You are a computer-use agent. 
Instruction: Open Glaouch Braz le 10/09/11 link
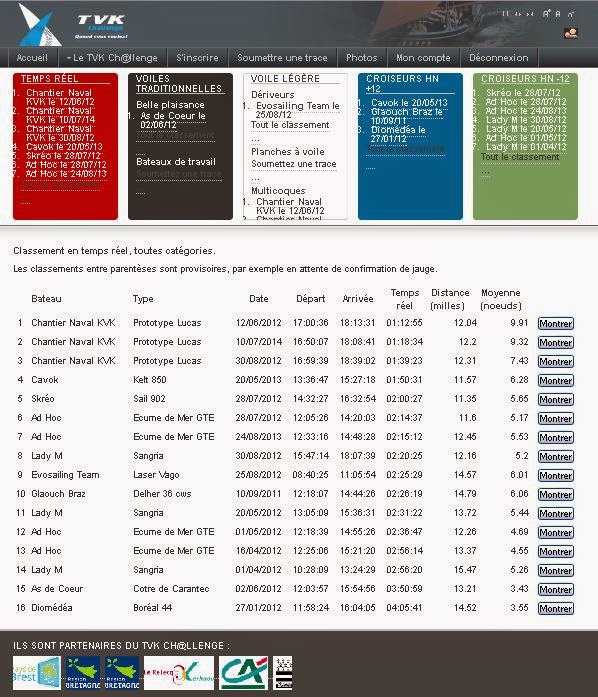point(407,116)
